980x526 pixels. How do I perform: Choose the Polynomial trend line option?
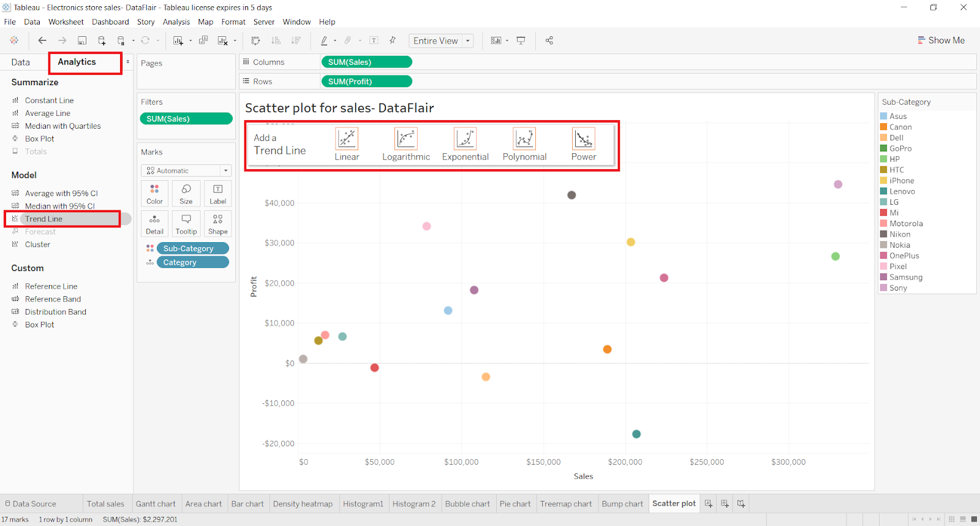(x=524, y=145)
